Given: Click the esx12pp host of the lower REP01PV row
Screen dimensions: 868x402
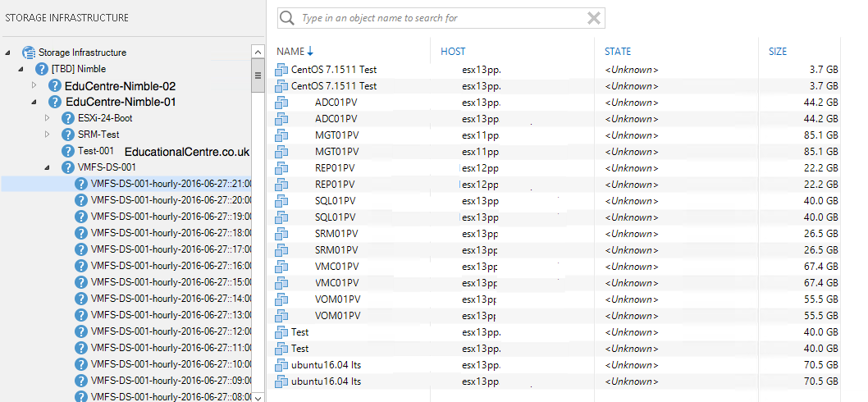Looking at the screenshot, I should (x=481, y=185).
